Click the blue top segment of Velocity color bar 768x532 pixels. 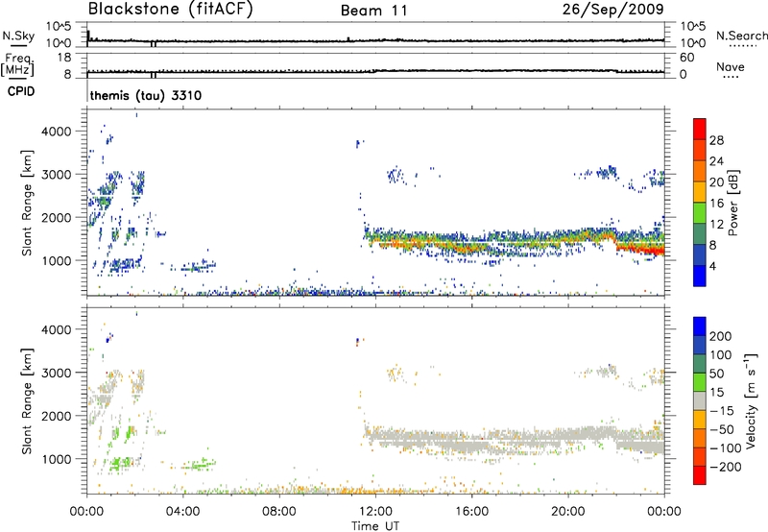tap(700, 326)
